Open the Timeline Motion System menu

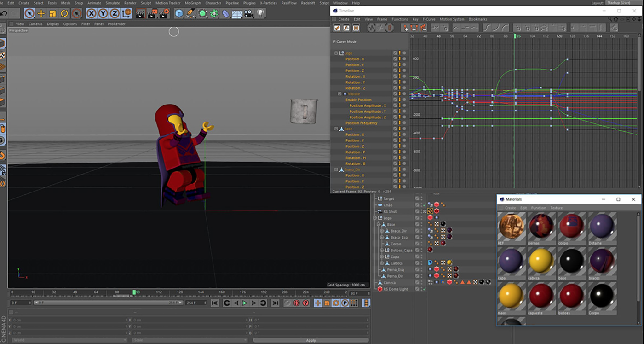click(452, 19)
